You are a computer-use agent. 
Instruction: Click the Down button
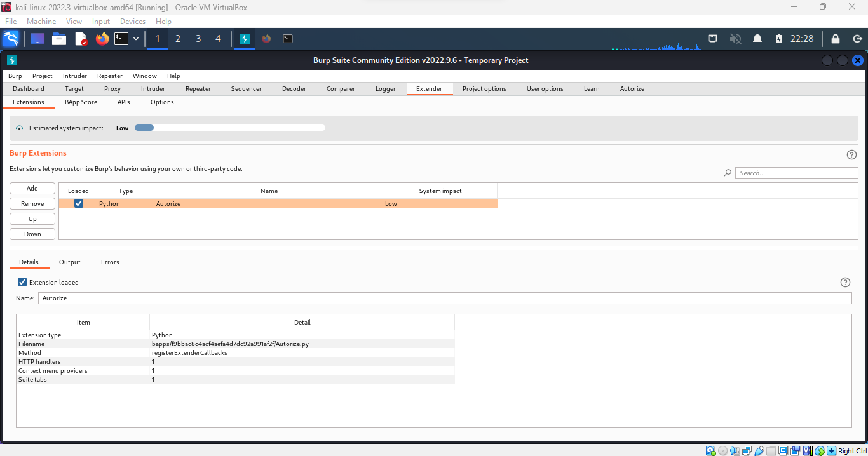pos(32,234)
